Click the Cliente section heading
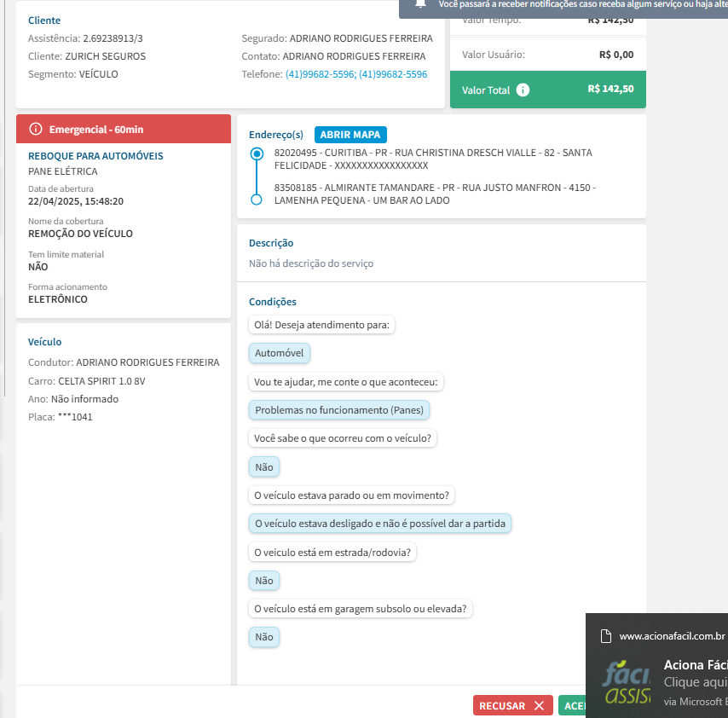 [x=44, y=20]
